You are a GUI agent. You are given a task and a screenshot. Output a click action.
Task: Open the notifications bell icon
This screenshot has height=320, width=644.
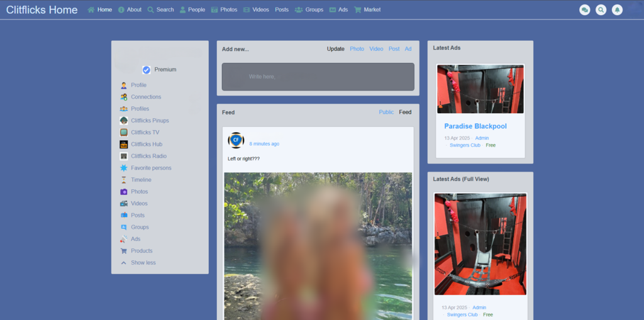coord(618,9)
